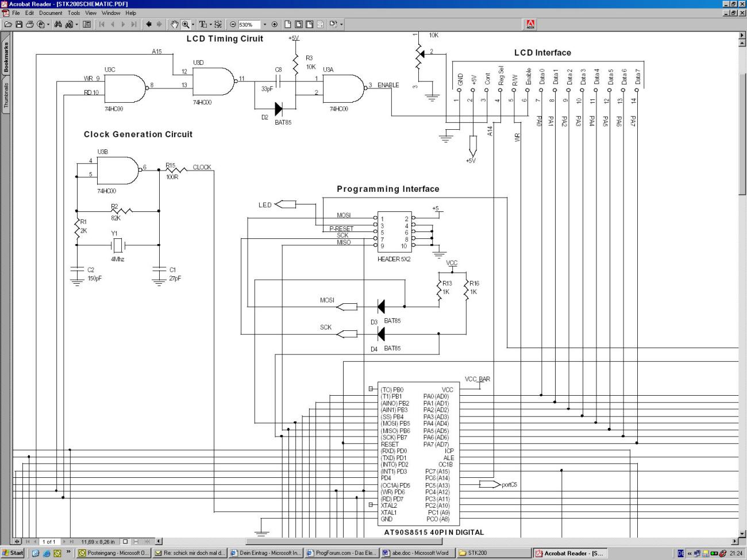Click page size '11,69 x 8,26 in' status
This screenshot has width=747, height=560.
coord(98,542)
